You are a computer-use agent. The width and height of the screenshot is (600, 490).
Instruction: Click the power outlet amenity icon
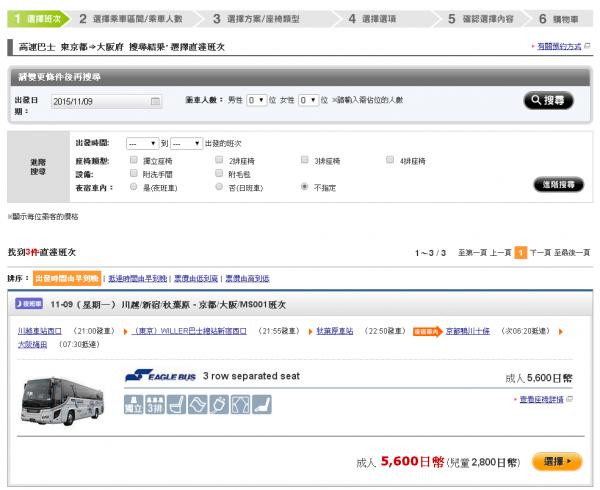click(219, 405)
